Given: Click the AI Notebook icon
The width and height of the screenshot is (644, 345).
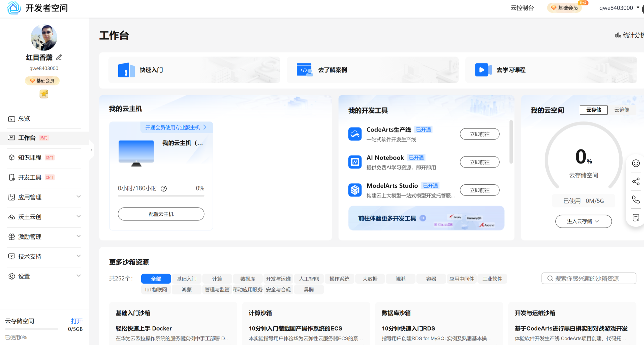Looking at the screenshot, I should [x=355, y=162].
